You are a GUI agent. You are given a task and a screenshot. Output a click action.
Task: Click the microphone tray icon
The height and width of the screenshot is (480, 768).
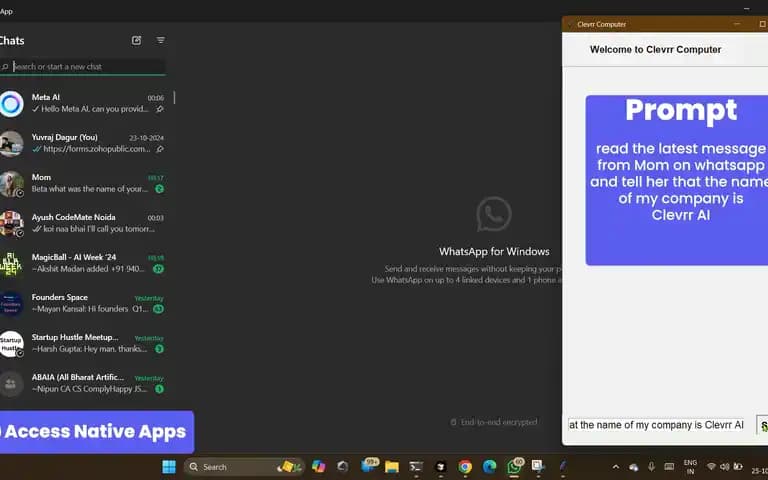click(651, 466)
